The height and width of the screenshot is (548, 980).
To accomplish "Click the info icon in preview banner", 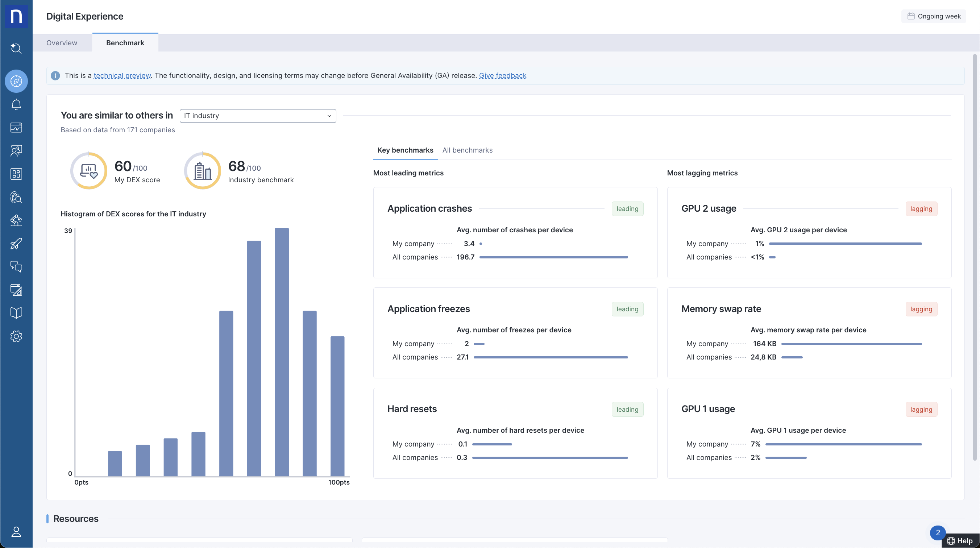I will coord(55,76).
